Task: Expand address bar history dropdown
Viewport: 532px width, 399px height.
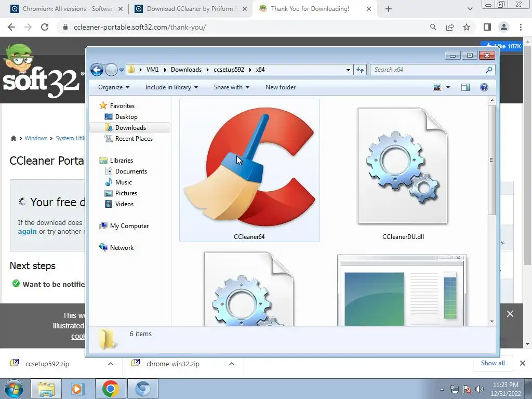Action: [348, 70]
